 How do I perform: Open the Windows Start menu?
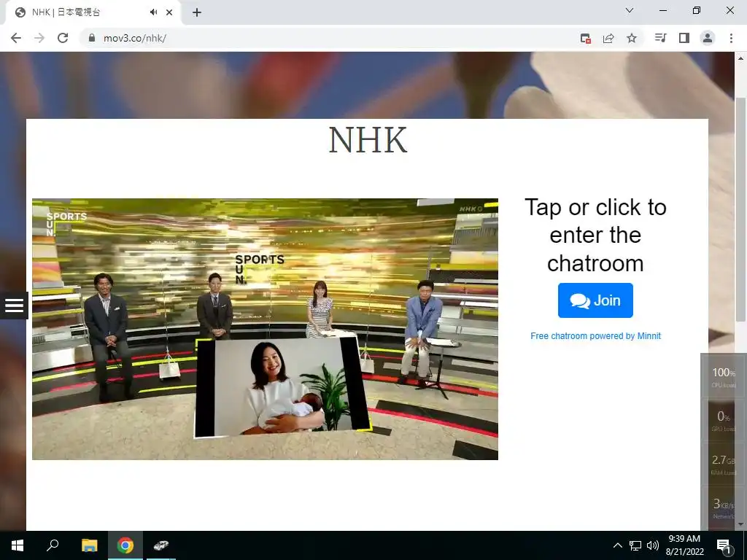(x=18, y=545)
